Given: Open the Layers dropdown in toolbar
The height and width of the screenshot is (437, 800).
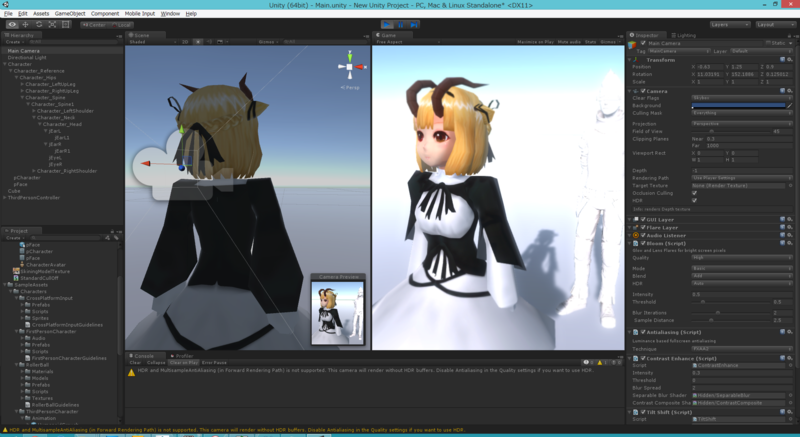Looking at the screenshot, I should [730, 24].
